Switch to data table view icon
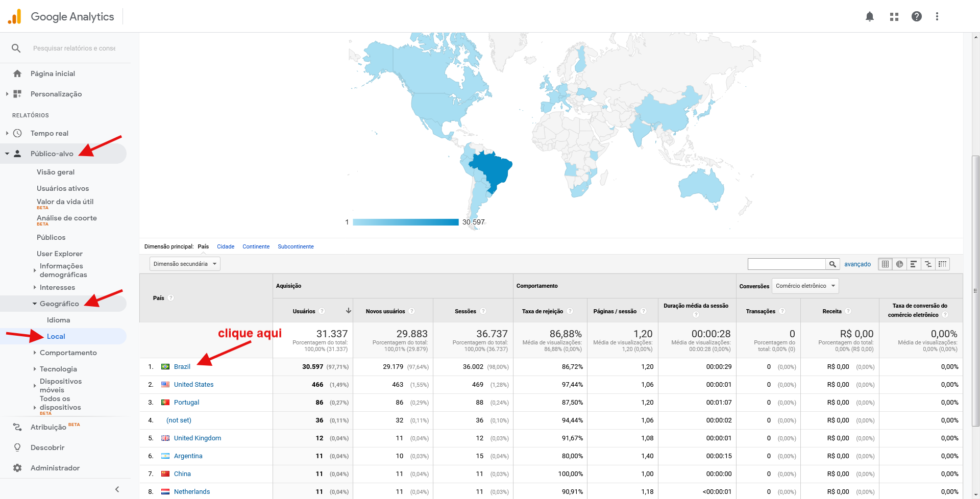Viewport: 980px width, 499px height. [885, 264]
